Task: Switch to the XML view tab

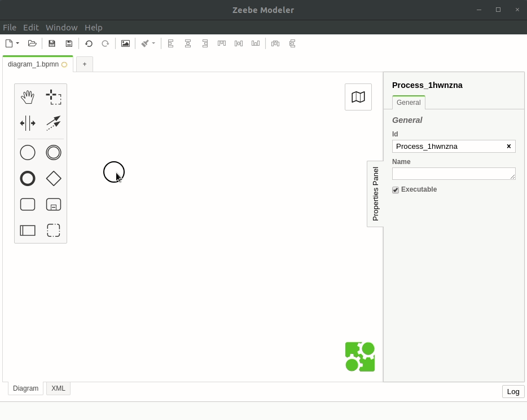Action: (58, 388)
